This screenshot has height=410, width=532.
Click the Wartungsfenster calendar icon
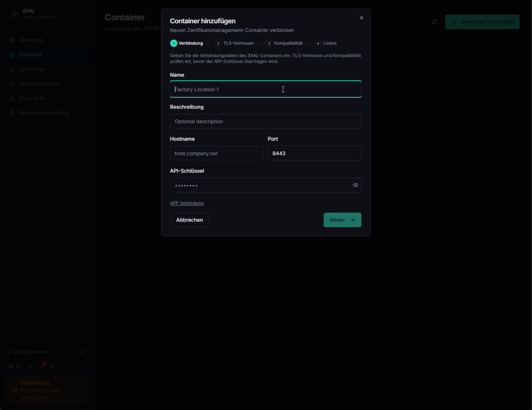pos(12,84)
